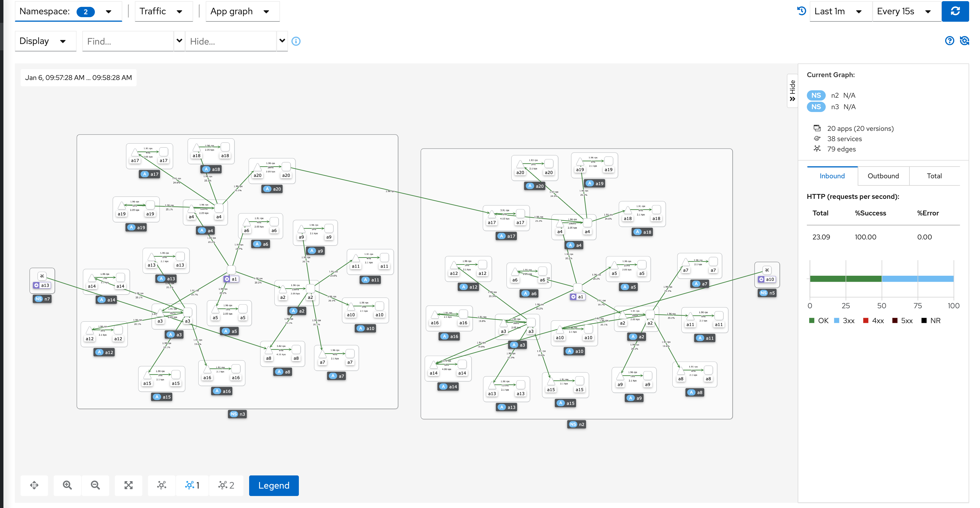This screenshot has width=980, height=508.
Task: Switch to the Outbound tab
Action: [883, 176]
